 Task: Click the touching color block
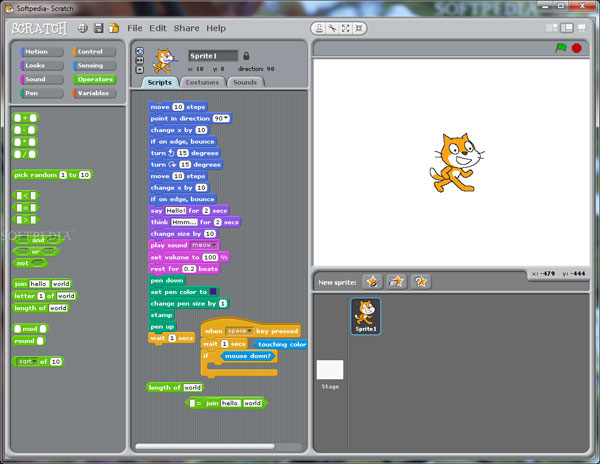[281, 344]
